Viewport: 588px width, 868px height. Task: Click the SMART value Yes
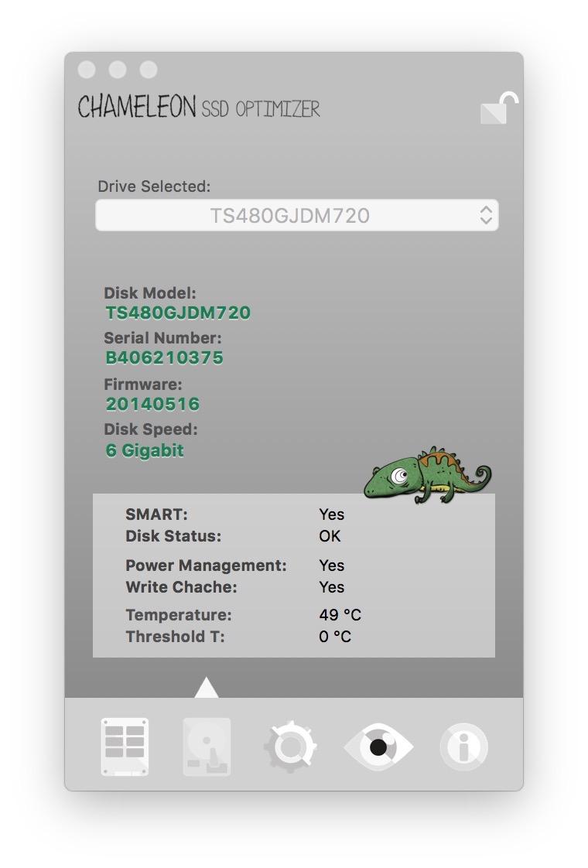click(332, 514)
